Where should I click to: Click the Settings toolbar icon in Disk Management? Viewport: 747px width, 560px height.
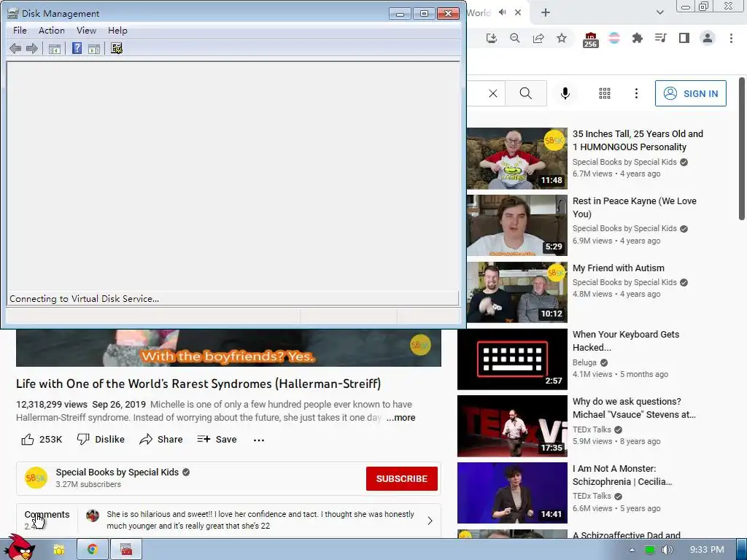117,49
